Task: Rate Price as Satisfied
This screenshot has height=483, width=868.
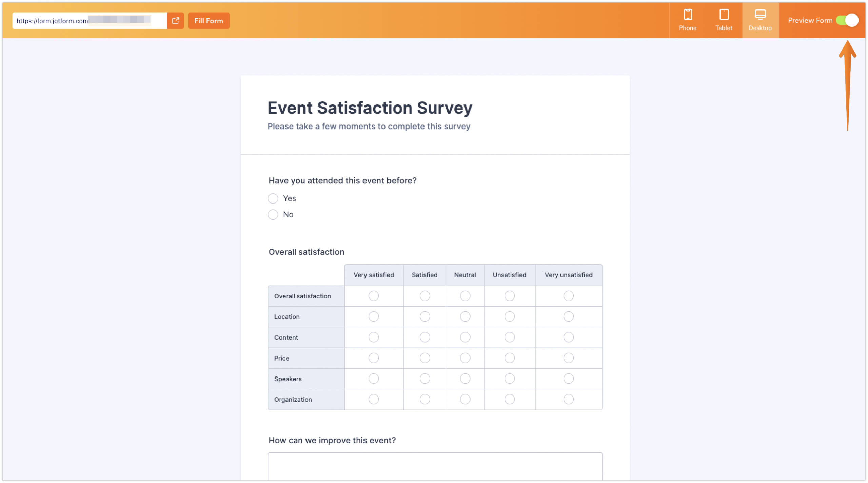Action: coord(425,358)
